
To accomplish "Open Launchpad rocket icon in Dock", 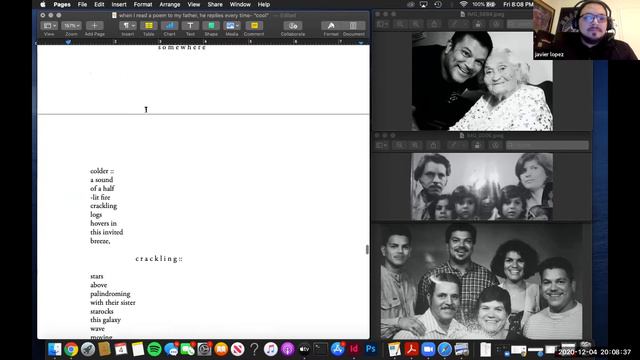I will tap(87, 349).
